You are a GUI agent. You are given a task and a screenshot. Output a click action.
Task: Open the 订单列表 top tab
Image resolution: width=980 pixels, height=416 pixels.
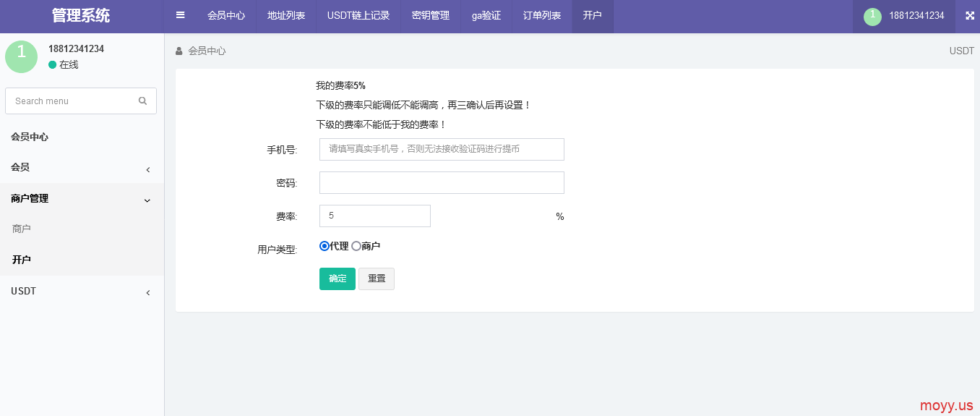542,15
